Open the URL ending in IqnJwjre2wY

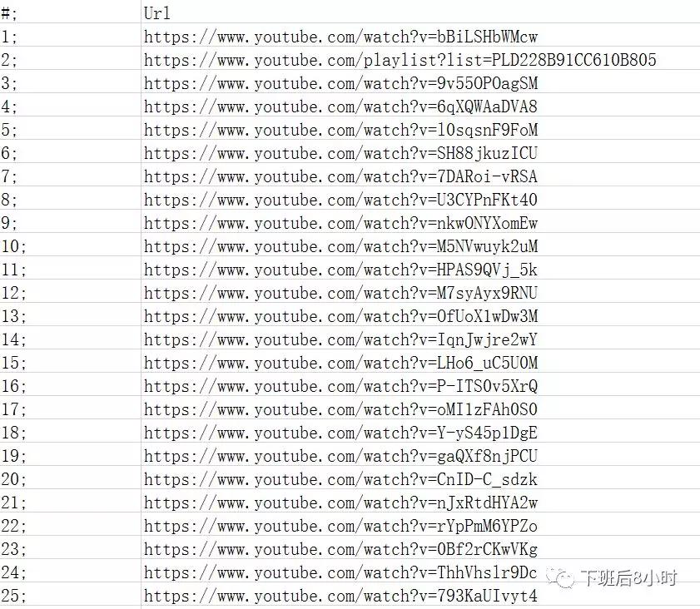(340, 340)
